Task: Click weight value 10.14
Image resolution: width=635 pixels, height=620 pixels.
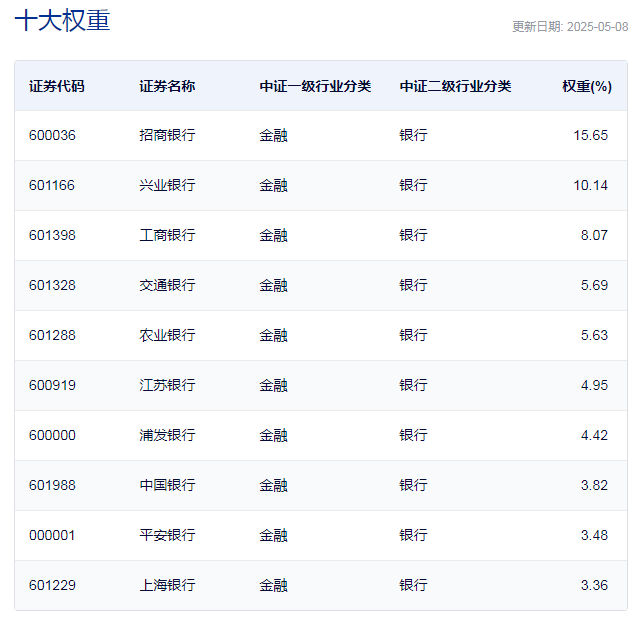Action: click(590, 185)
